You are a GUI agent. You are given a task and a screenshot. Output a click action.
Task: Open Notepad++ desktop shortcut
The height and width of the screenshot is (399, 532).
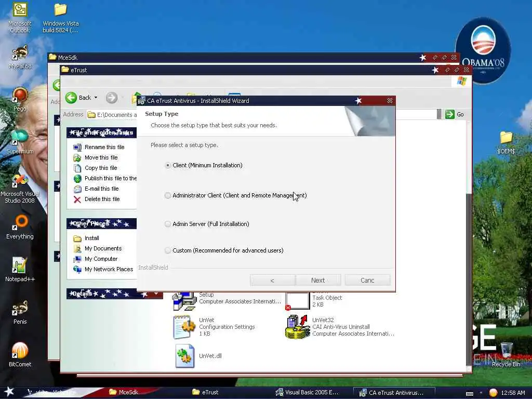click(20, 270)
